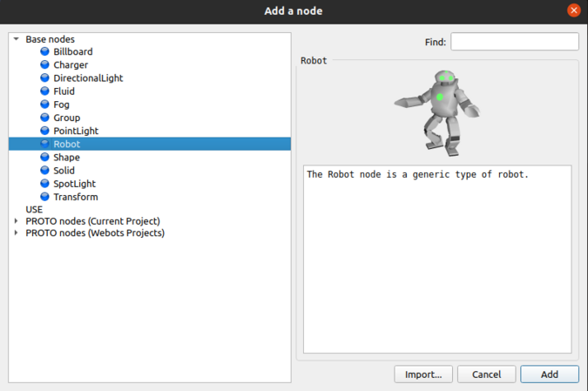Select the Shape node in list

[x=66, y=158]
